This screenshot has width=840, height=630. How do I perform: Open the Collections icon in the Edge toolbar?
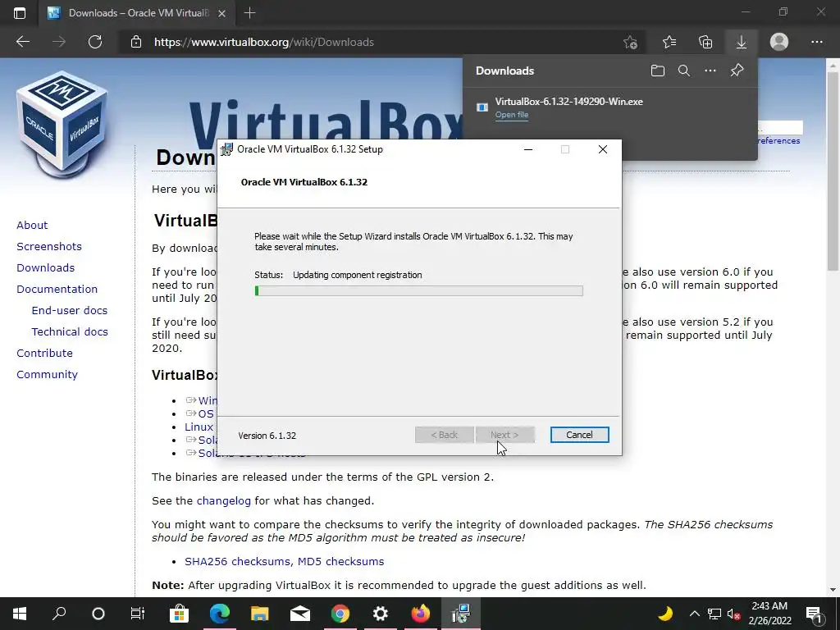pyautogui.click(x=705, y=42)
